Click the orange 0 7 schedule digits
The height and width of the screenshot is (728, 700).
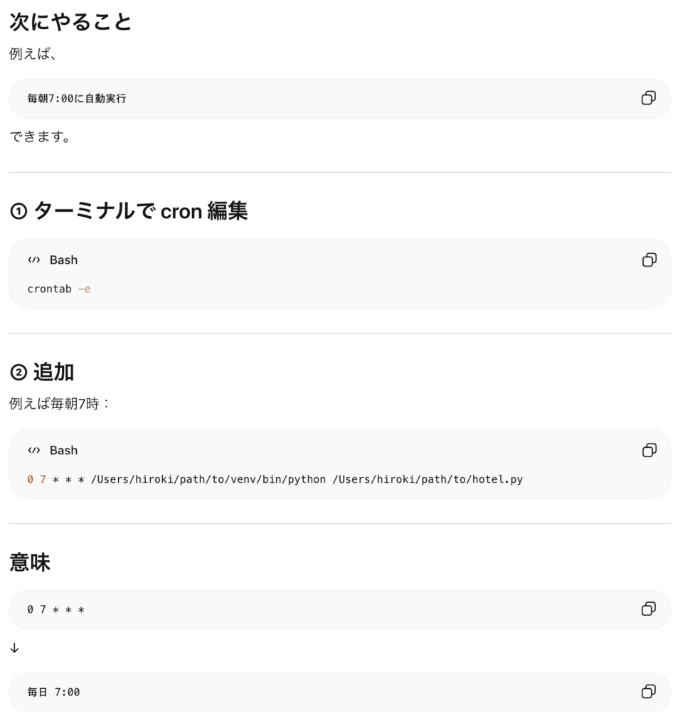click(x=36, y=479)
